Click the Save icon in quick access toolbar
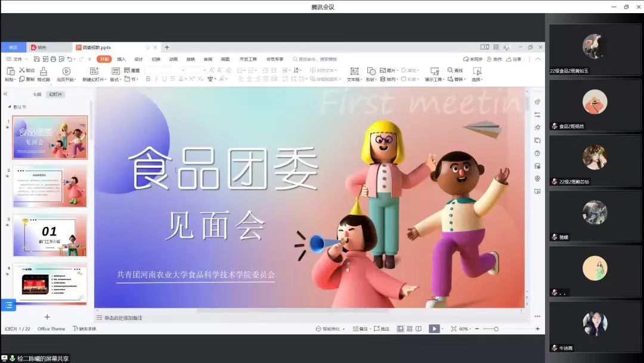 [x=37, y=59]
